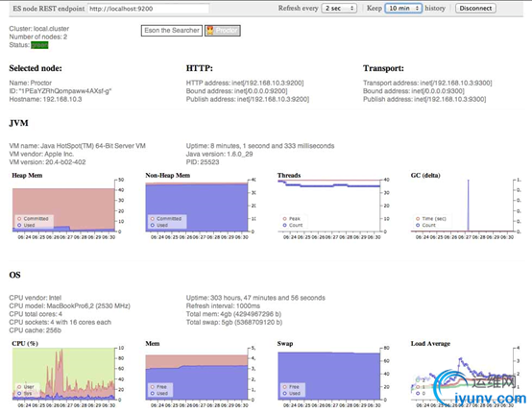Click the CPU sockets line

click(x=60, y=323)
